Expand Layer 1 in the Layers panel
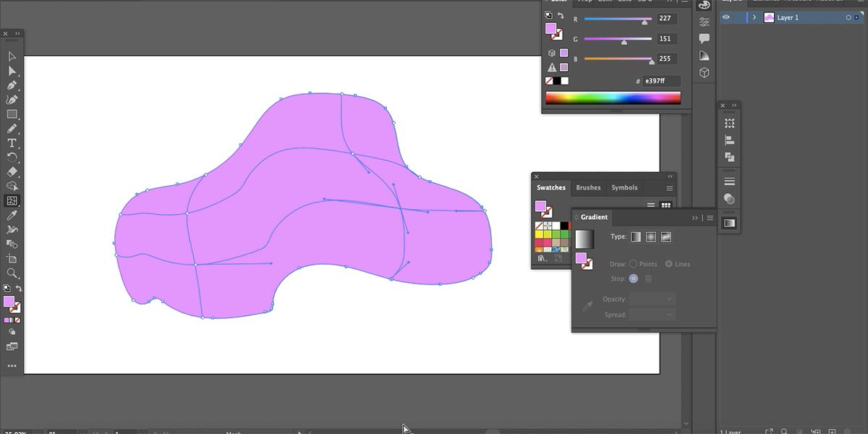 click(x=754, y=17)
